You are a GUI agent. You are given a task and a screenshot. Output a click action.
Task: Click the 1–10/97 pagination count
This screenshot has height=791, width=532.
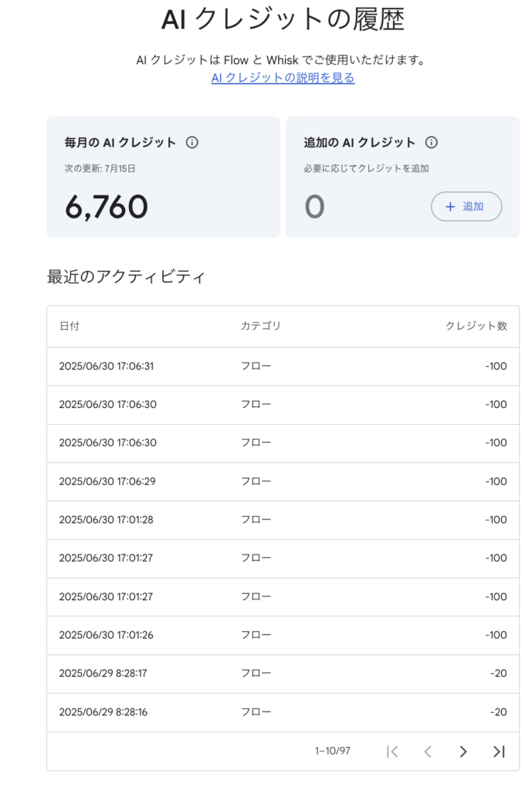pos(332,751)
